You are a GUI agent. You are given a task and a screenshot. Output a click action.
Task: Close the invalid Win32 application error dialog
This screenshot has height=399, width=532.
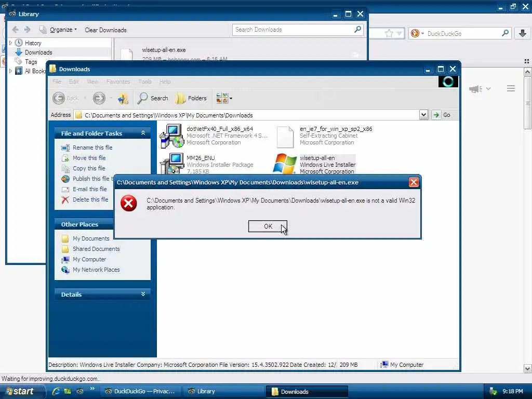coord(413,182)
